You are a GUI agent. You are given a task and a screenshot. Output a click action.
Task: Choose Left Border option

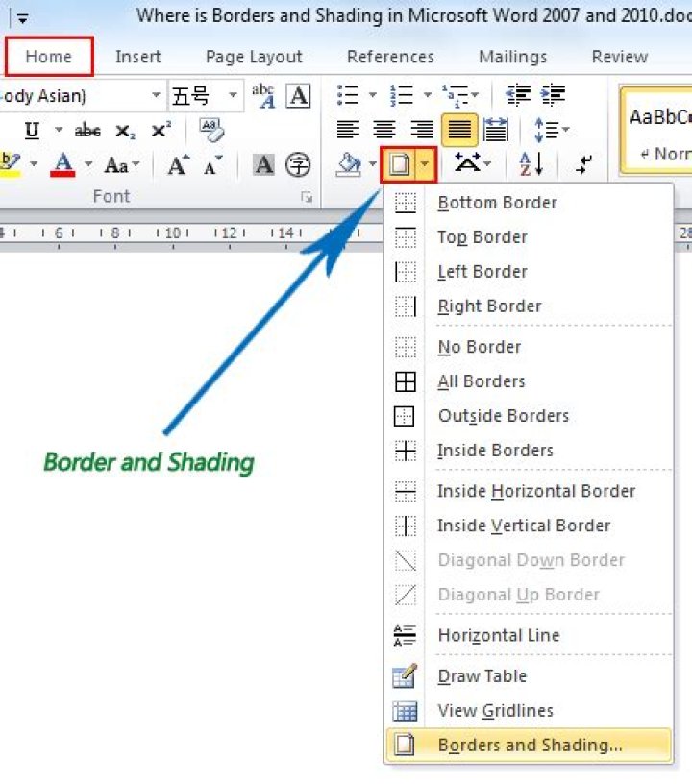tap(529, 272)
